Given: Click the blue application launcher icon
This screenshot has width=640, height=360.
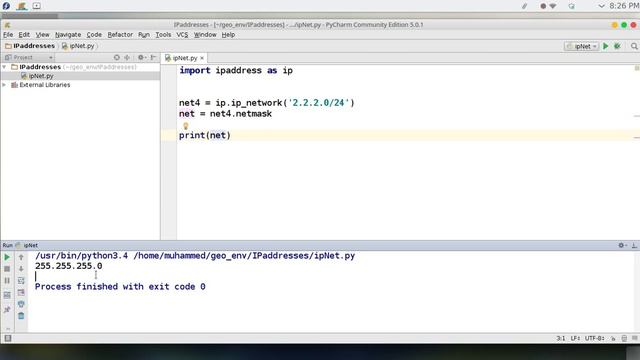Looking at the screenshot, I should [x=6, y=6].
